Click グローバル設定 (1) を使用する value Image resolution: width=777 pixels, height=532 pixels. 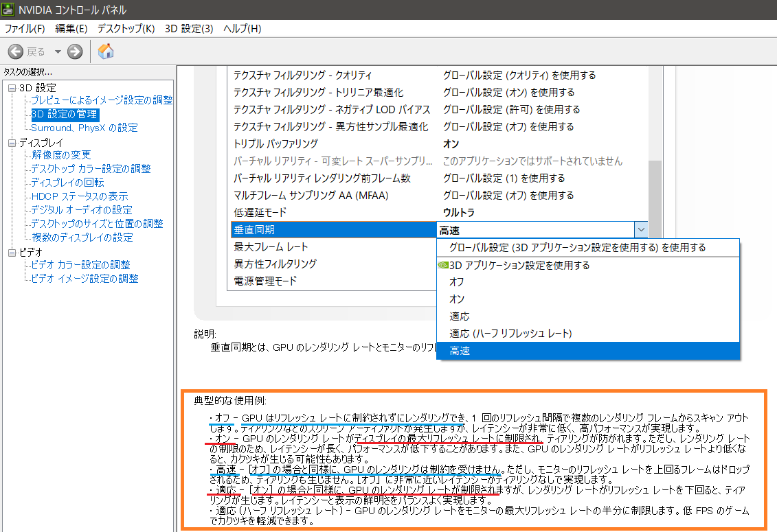point(504,178)
